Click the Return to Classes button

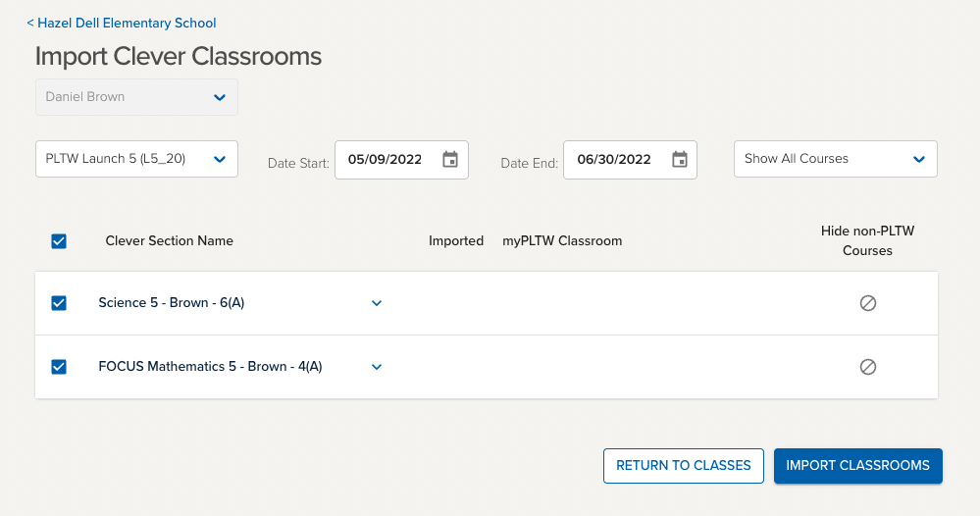pyautogui.click(x=683, y=466)
